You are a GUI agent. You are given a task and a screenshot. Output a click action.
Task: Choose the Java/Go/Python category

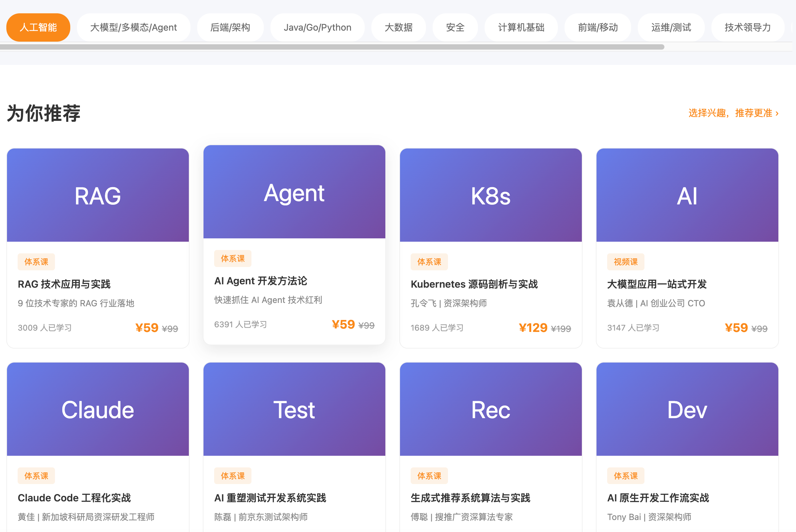(317, 27)
